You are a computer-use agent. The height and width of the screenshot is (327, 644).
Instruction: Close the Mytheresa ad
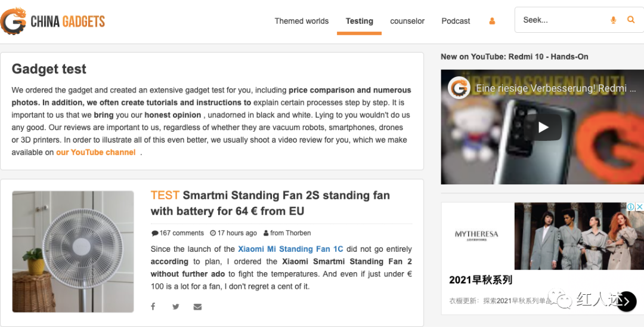(x=639, y=206)
